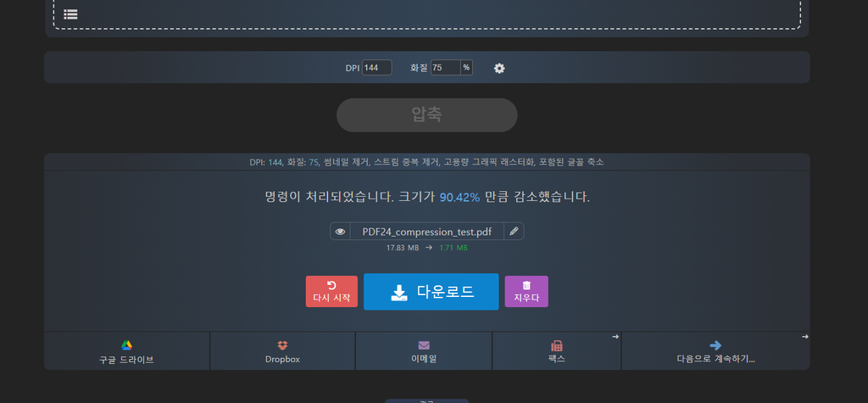Screen dimensions: 868x403
Task: Click the greyed-out 압축 compress button
Action: coord(427,115)
